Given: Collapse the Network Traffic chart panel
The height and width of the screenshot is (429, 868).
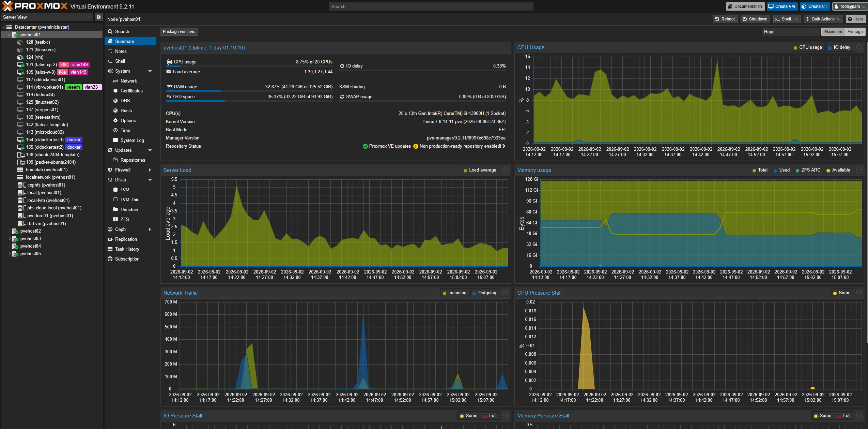Looking at the screenshot, I should click(x=505, y=293).
